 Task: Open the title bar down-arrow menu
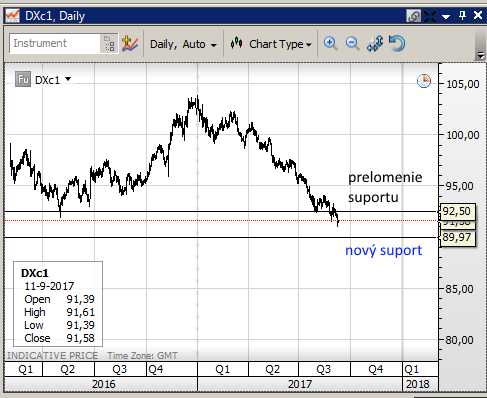[x=446, y=16]
